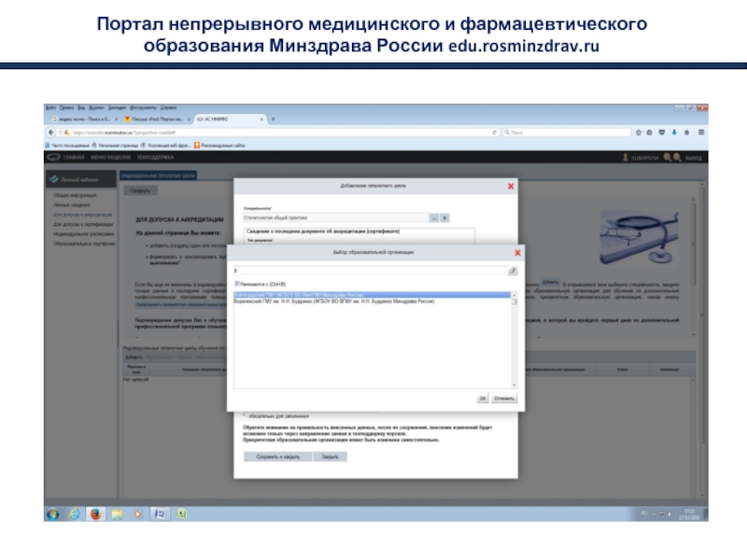
Task: Click the Word icon on the taskbar
Action: [x=160, y=514]
